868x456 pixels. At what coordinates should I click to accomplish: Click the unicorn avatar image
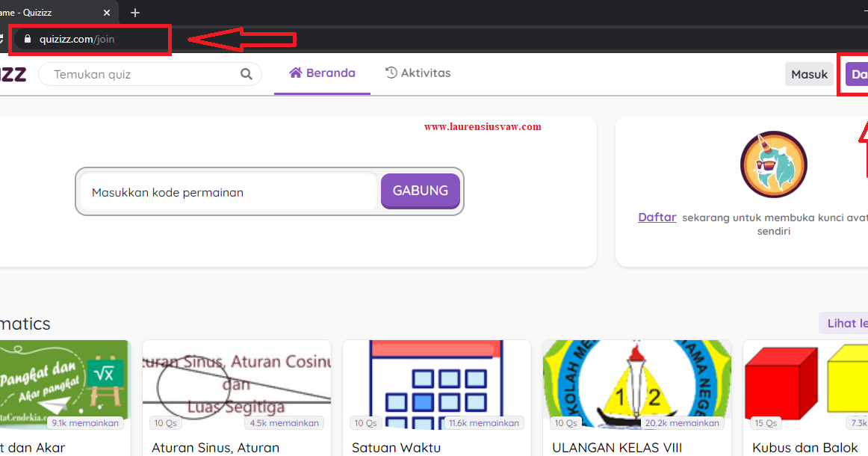coord(773,164)
